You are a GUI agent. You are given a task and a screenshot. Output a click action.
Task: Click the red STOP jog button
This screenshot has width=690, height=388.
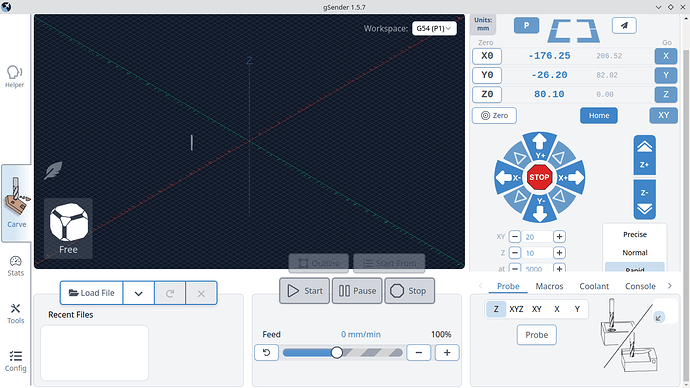540,177
